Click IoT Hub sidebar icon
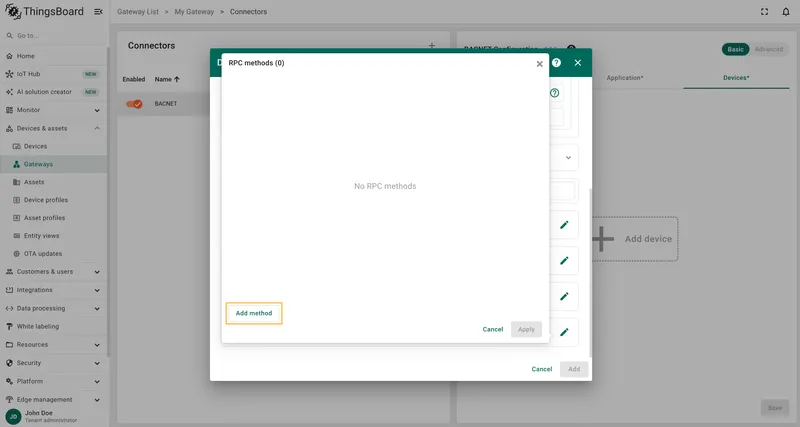 9,74
